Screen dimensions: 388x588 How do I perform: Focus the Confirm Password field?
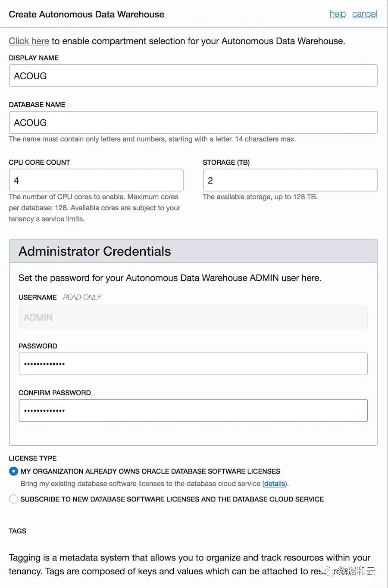click(x=193, y=410)
